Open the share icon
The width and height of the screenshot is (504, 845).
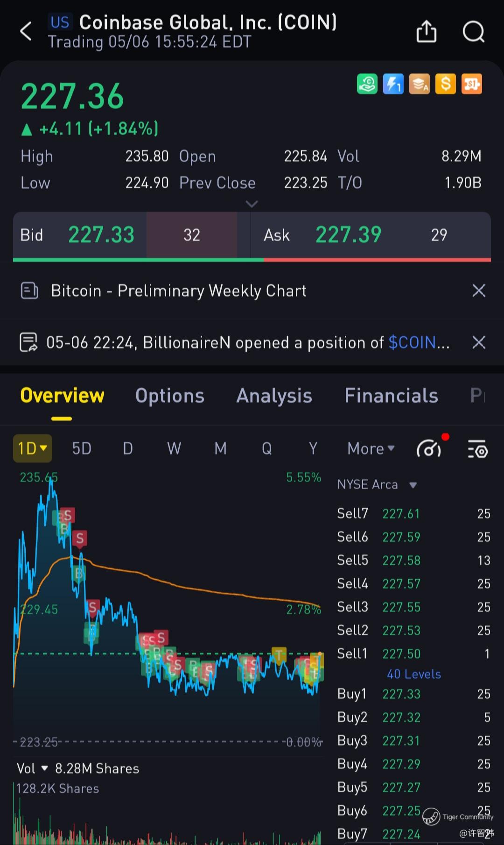(426, 31)
